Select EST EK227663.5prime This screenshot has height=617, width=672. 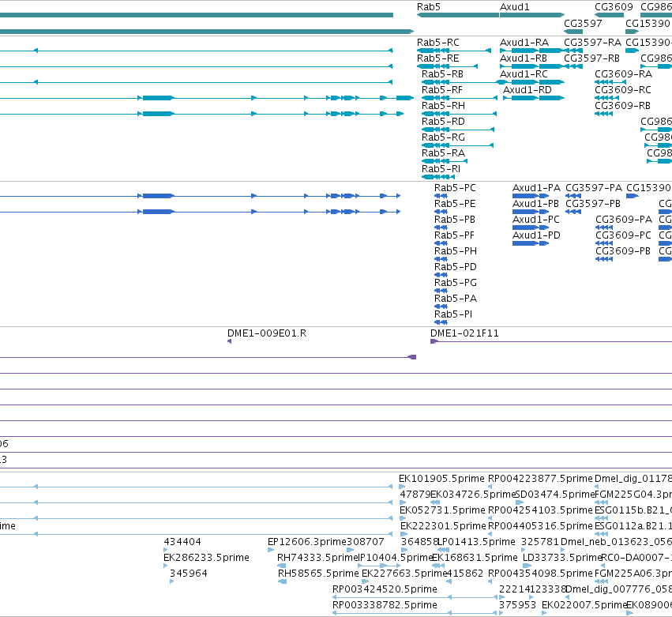click(404, 574)
